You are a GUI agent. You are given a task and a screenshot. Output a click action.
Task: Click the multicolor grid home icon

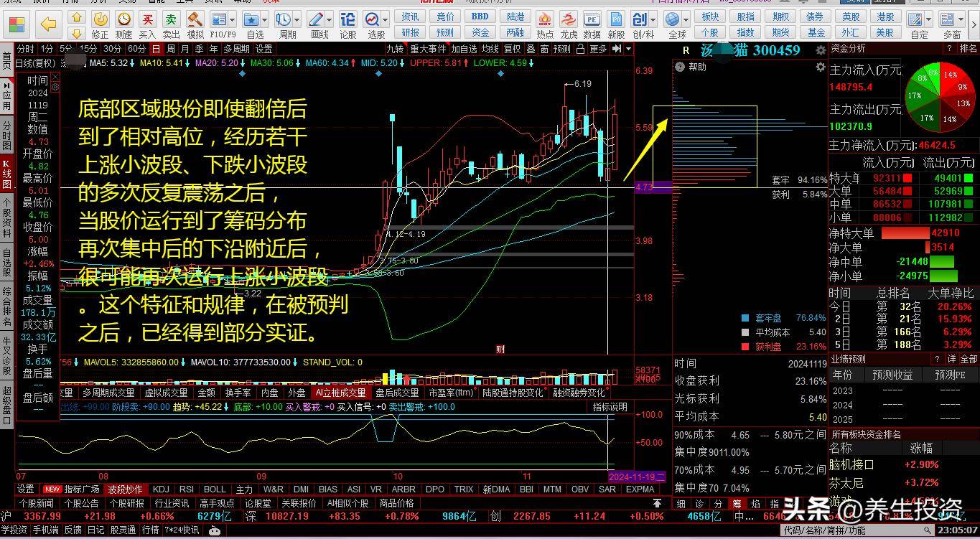(15, 24)
